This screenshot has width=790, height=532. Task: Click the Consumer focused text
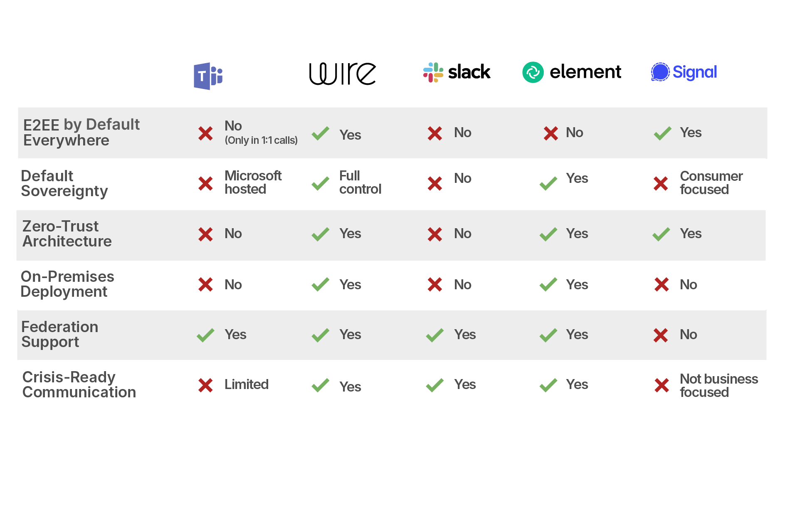point(711,183)
